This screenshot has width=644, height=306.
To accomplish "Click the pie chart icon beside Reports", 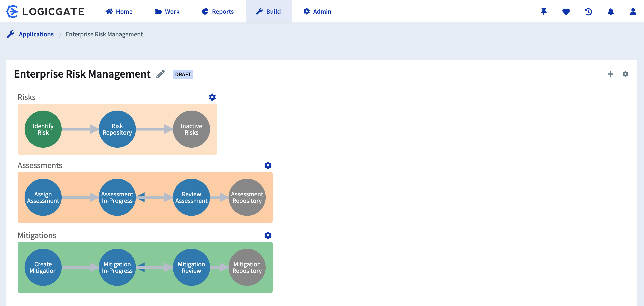I will click(x=205, y=12).
